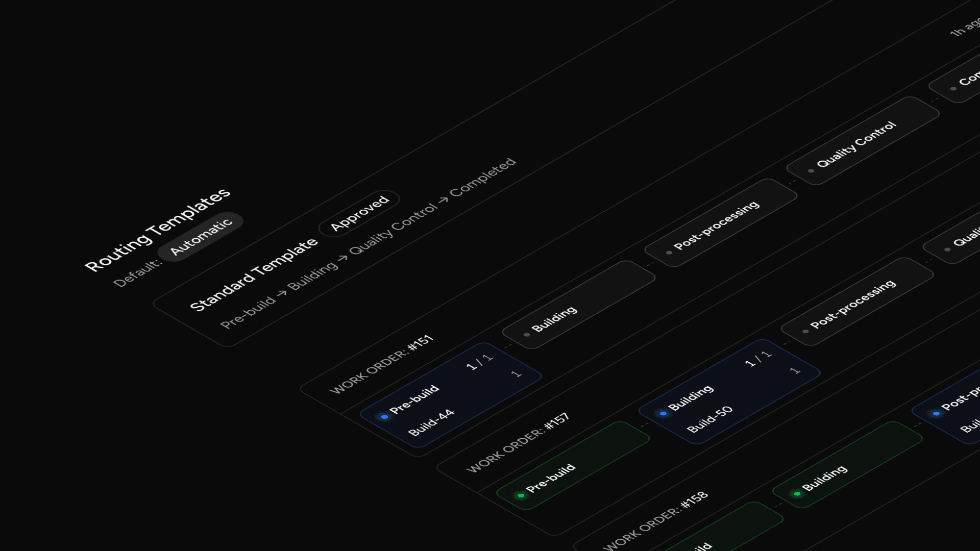The width and height of the screenshot is (980, 551).
Task: Select the Approved status badge
Action: click(x=359, y=213)
